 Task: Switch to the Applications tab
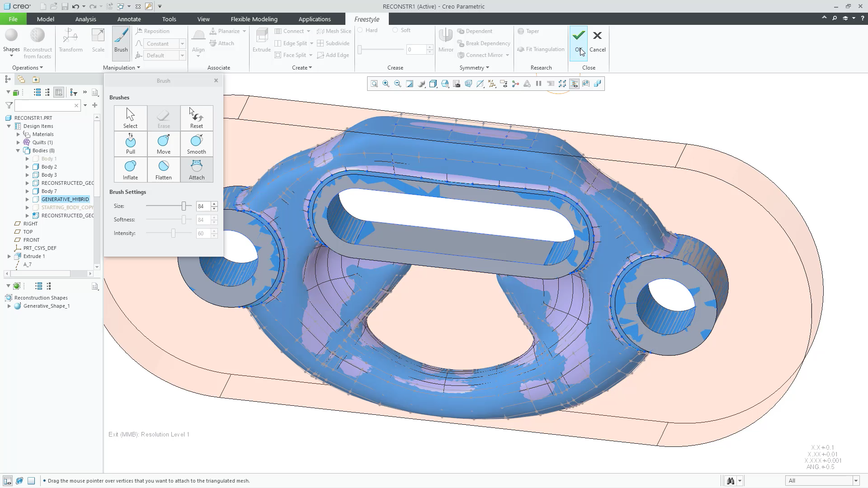point(315,19)
